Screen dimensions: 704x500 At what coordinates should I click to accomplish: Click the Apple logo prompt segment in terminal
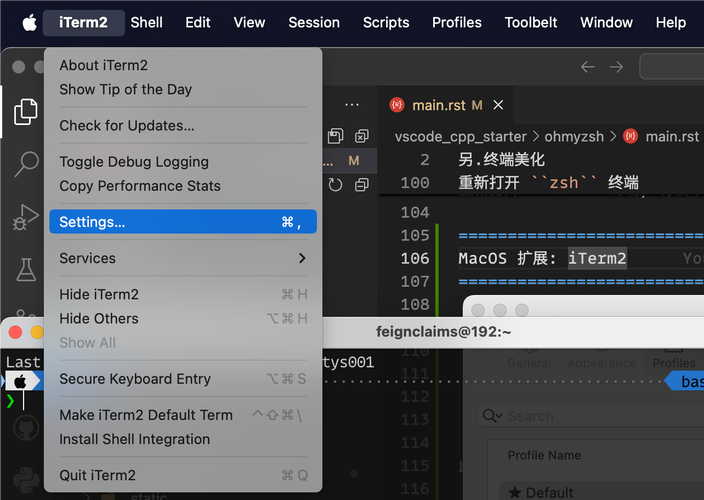coord(21,382)
